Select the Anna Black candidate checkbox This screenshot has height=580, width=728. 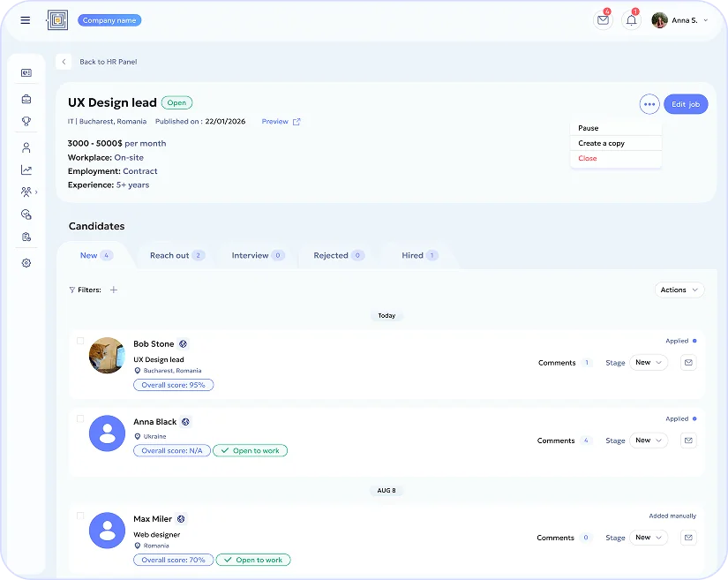[x=80, y=418]
